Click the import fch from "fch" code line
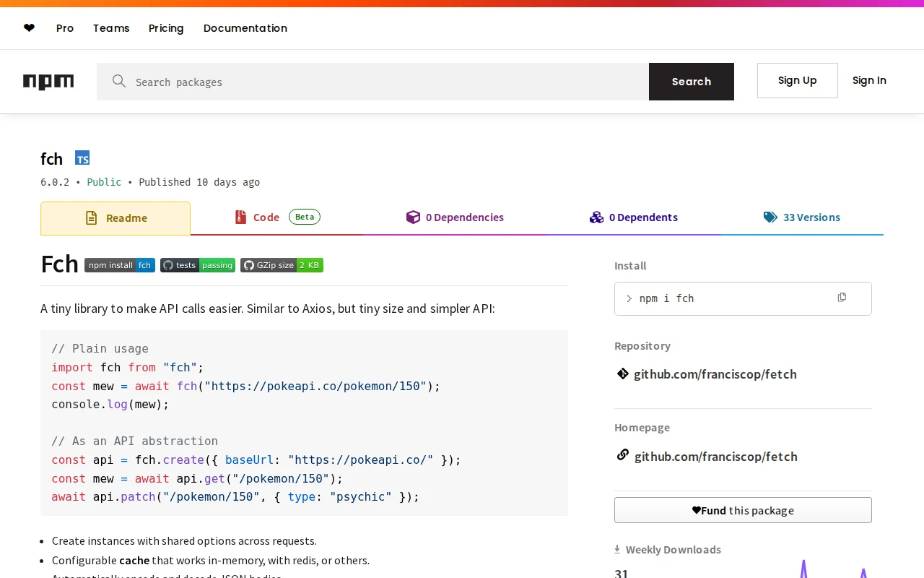Screen dimensions: 924x578 (x=128, y=367)
